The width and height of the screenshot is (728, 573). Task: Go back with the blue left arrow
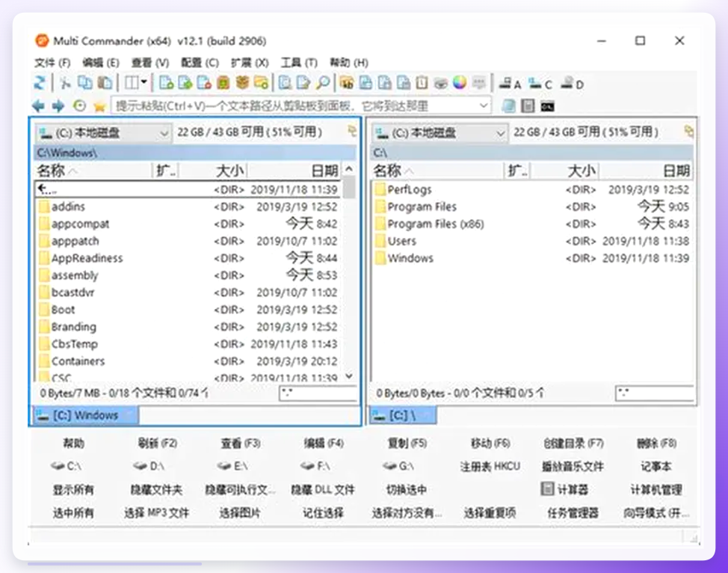tap(39, 106)
